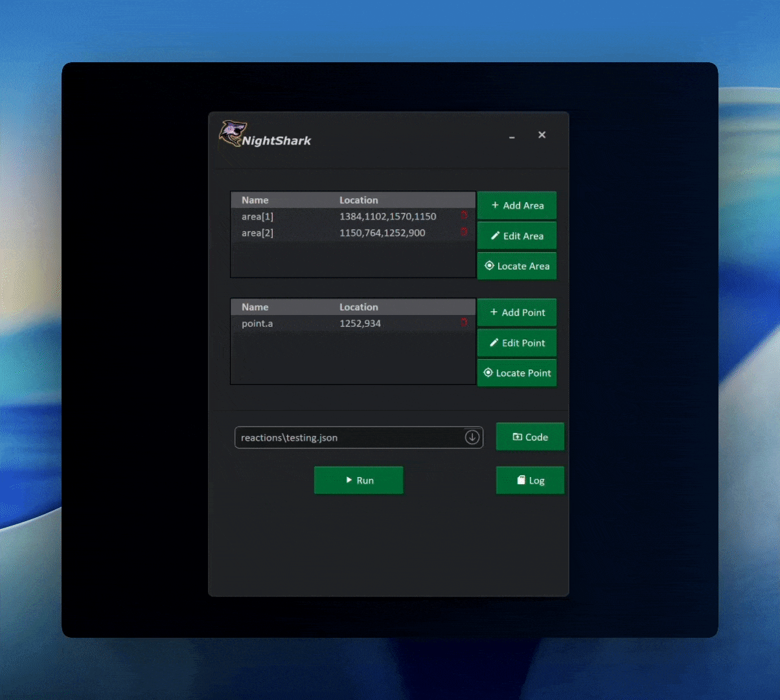Delete area[2] using its red trash icon

465,231
